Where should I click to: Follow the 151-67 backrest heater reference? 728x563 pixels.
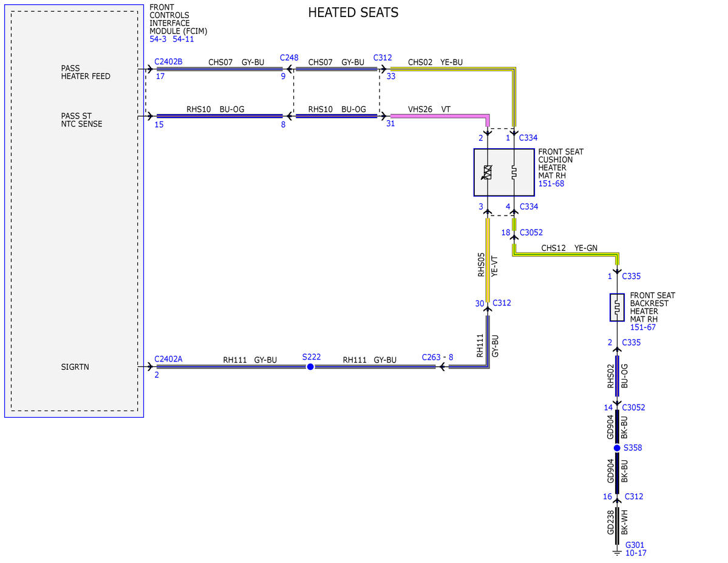pyautogui.click(x=642, y=327)
